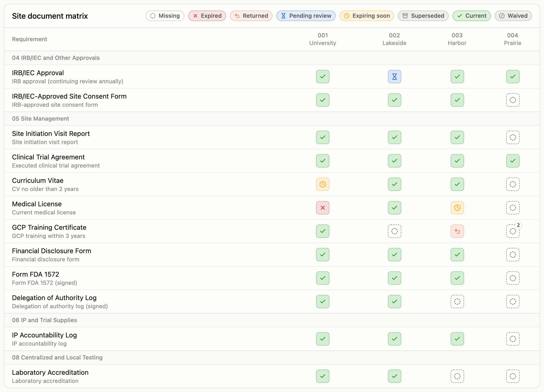
Task: Click the Requirement column header
Action: [29, 39]
